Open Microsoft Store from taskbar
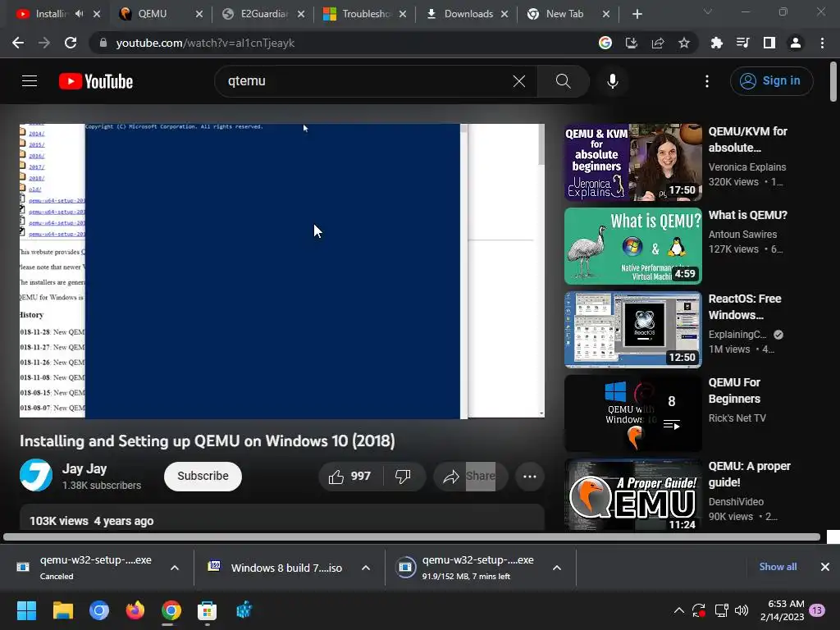The width and height of the screenshot is (840, 630). coord(207,610)
